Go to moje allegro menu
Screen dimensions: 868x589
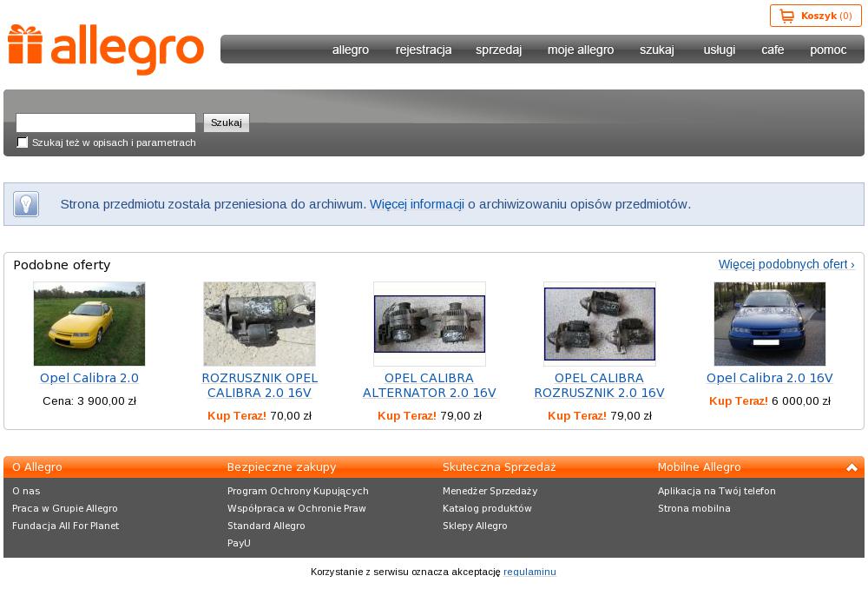tap(581, 50)
